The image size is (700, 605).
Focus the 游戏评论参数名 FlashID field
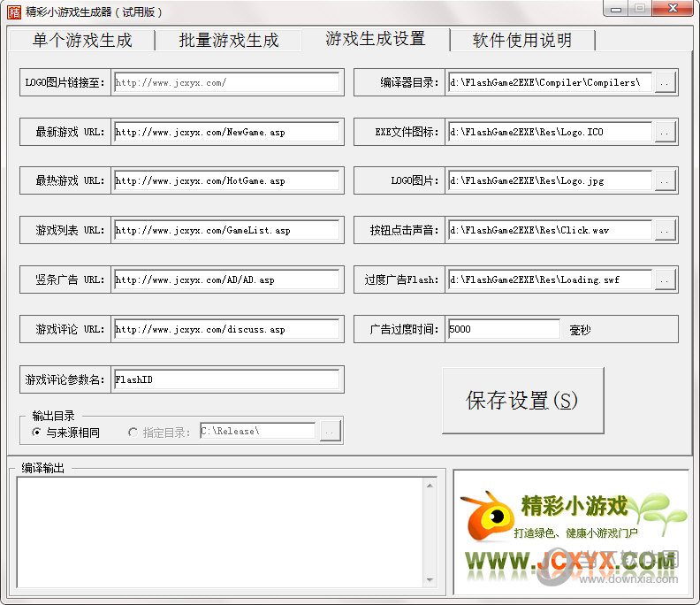tap(226, 379)
